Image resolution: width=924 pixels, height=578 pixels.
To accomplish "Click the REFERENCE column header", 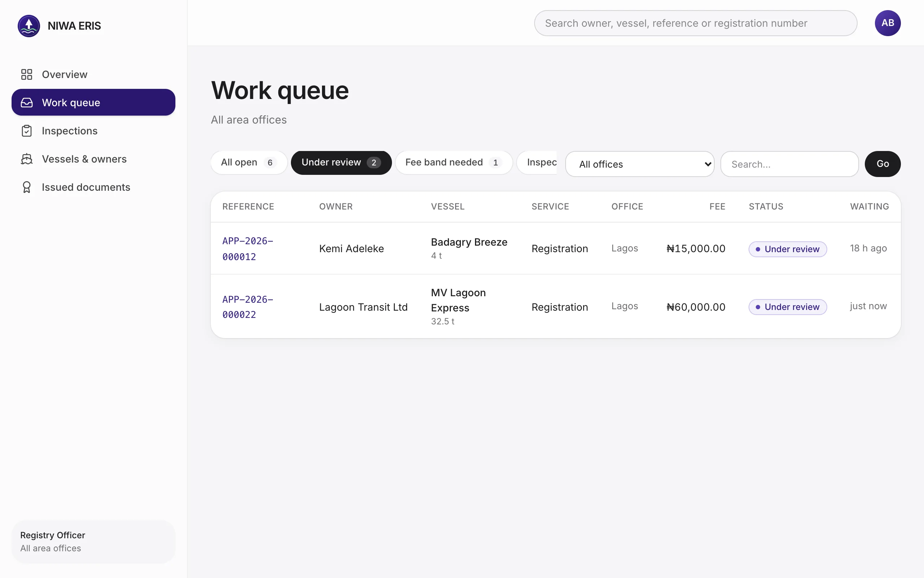I will click(x=248, y=206).
